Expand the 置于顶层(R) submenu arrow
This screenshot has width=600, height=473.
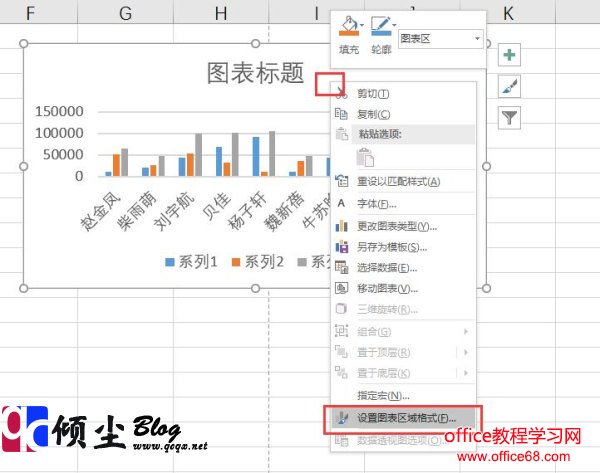[466, 352]
